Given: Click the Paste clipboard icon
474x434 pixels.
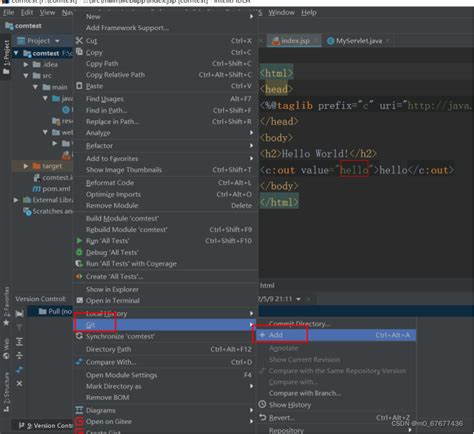Looking at the screenshot, I should pos(79,86).
